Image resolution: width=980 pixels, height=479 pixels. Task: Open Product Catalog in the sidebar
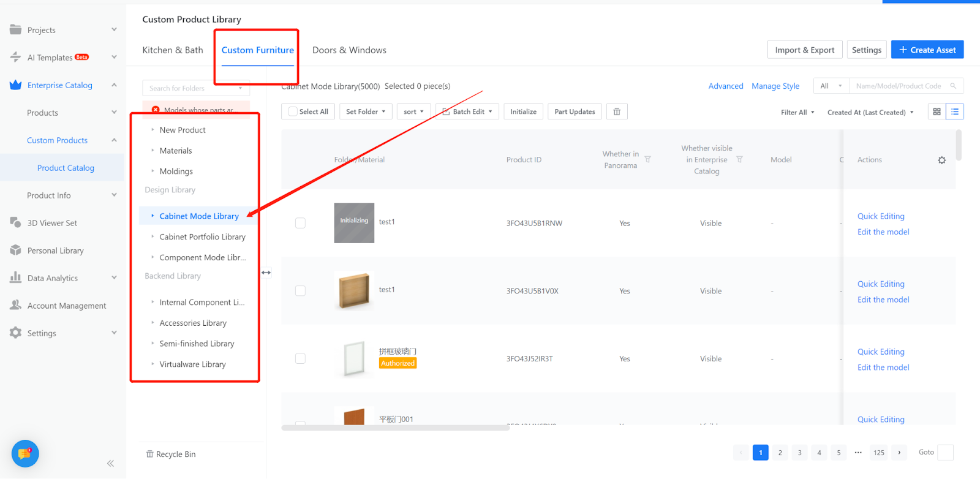[66, 168]
